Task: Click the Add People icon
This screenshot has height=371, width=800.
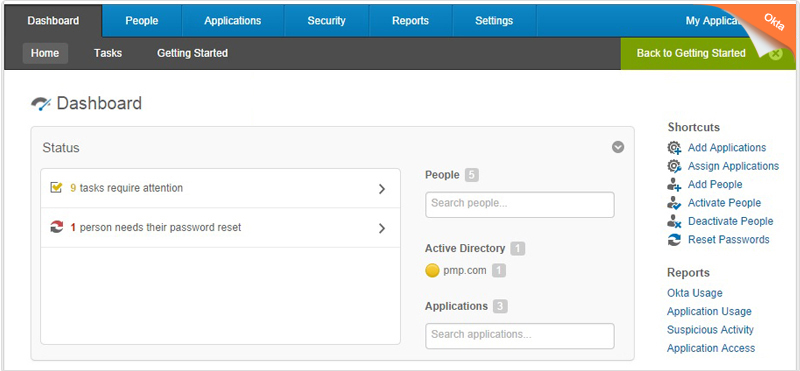Action: [x=674, y=185]
